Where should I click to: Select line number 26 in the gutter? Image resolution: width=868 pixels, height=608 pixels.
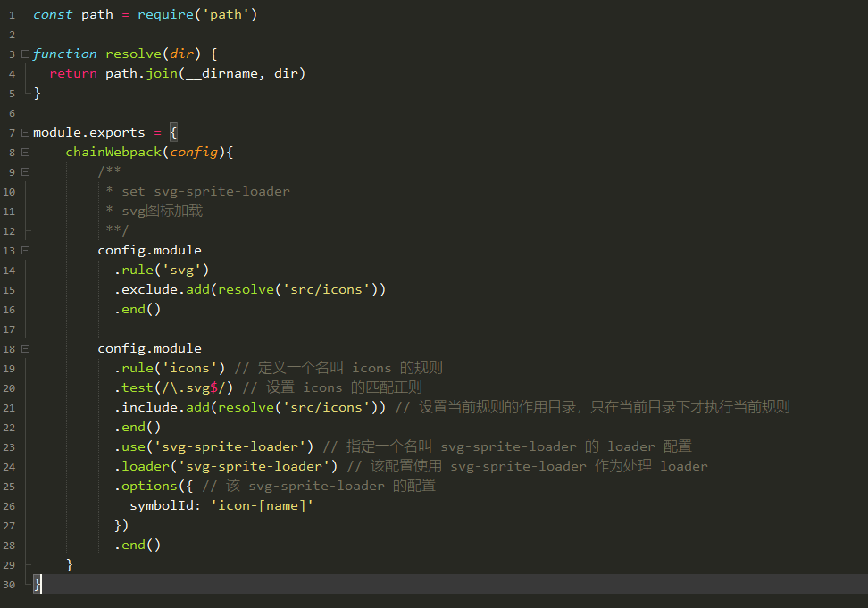point(10,506)
